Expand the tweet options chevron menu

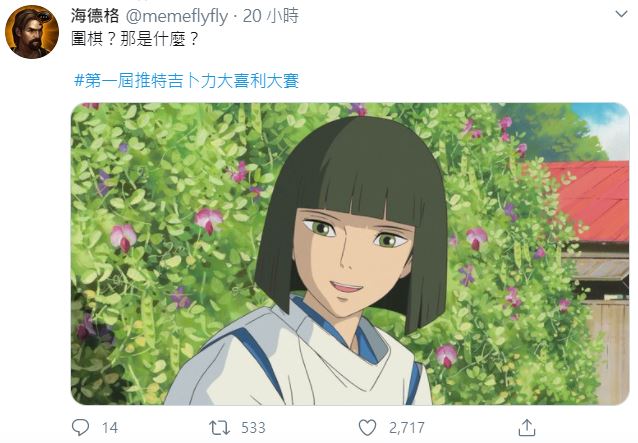[x=621, y=15]
